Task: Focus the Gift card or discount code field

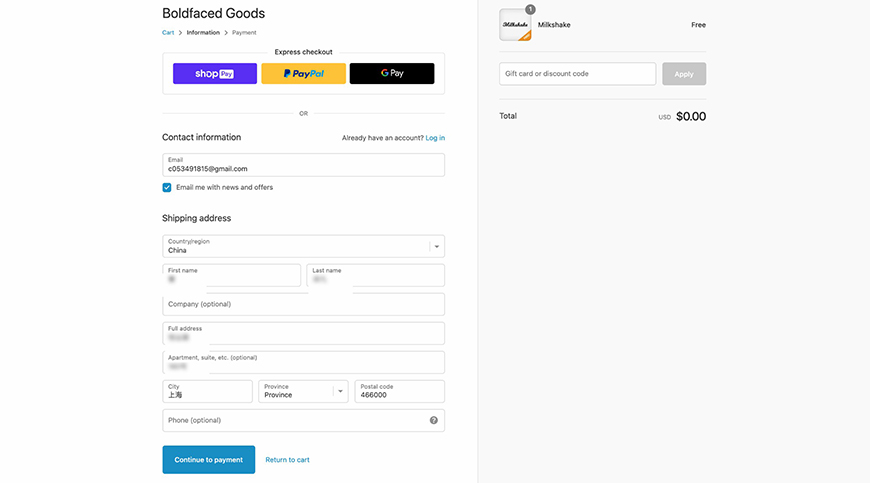Action: [x=578, y=74]
